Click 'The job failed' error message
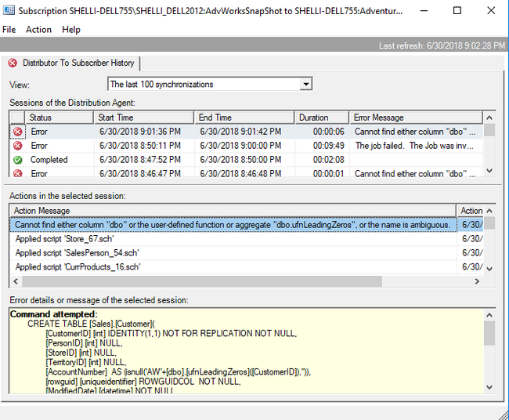The image size is (509, 420). (x=414, y=146)
